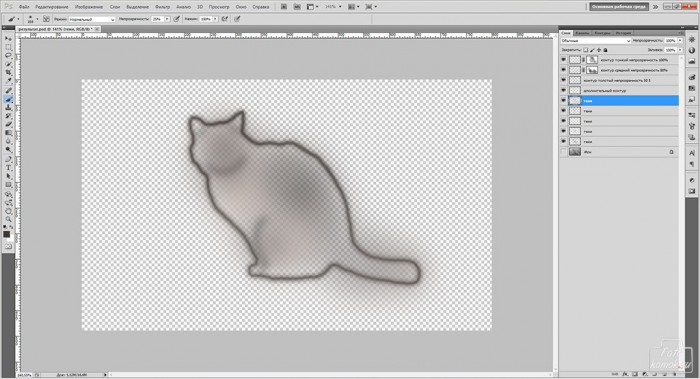Select the Horizontal Type tool
This screenshot has width=700, height=379.
[8, 168]
